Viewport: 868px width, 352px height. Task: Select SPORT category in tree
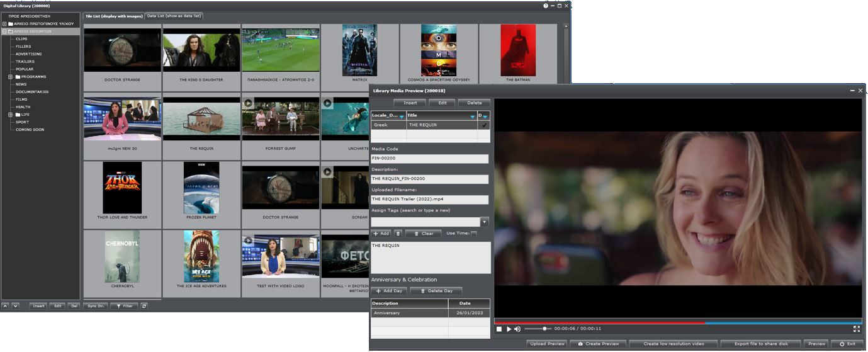coord(22,122)
